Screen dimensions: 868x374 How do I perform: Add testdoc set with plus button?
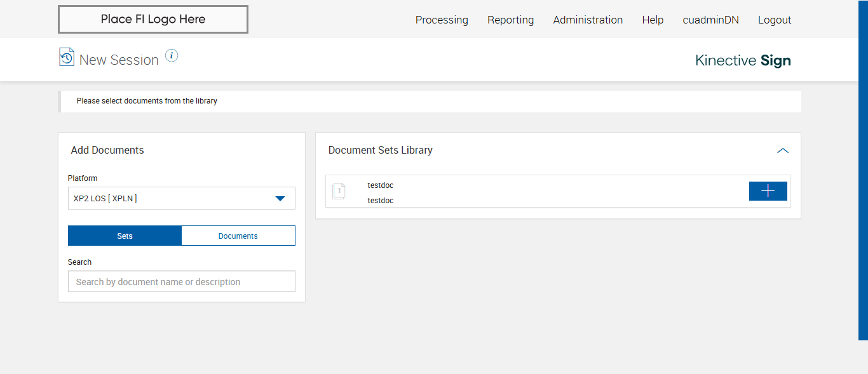click(x=768, y=191)
